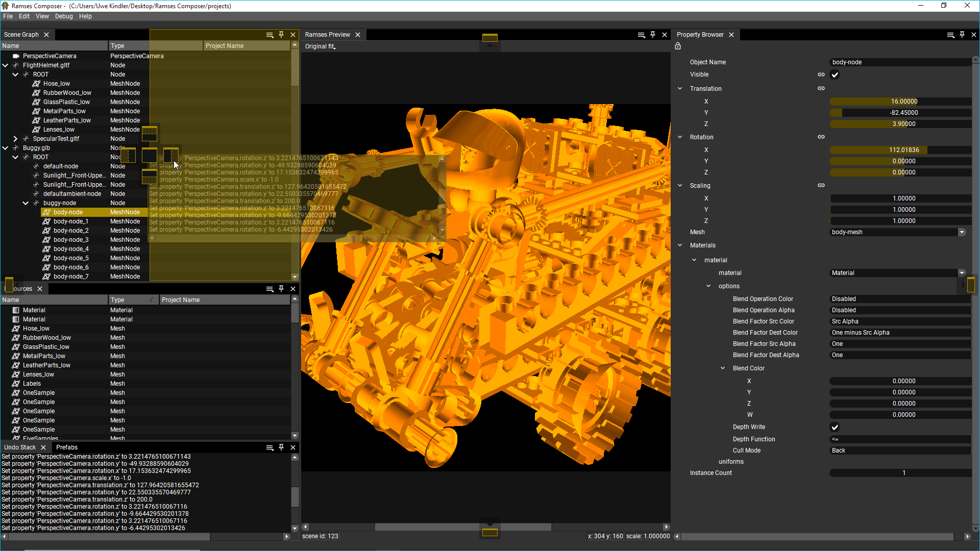Image resolution: width=980 pixels, height=551 pixels.
Task: Switch to the Prefabs tab
Action: (x=67, y=447)
